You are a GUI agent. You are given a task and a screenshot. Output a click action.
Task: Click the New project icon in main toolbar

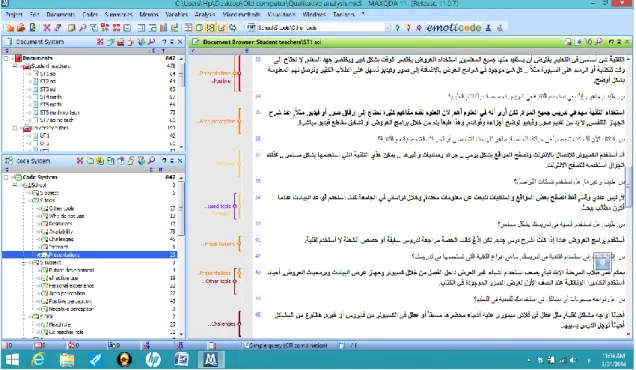pyautogui.click(x=9, y=28)
